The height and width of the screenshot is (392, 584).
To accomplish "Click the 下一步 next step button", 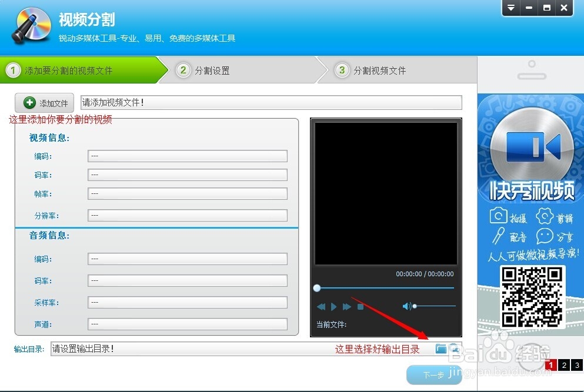I will [x=434, y=374].
